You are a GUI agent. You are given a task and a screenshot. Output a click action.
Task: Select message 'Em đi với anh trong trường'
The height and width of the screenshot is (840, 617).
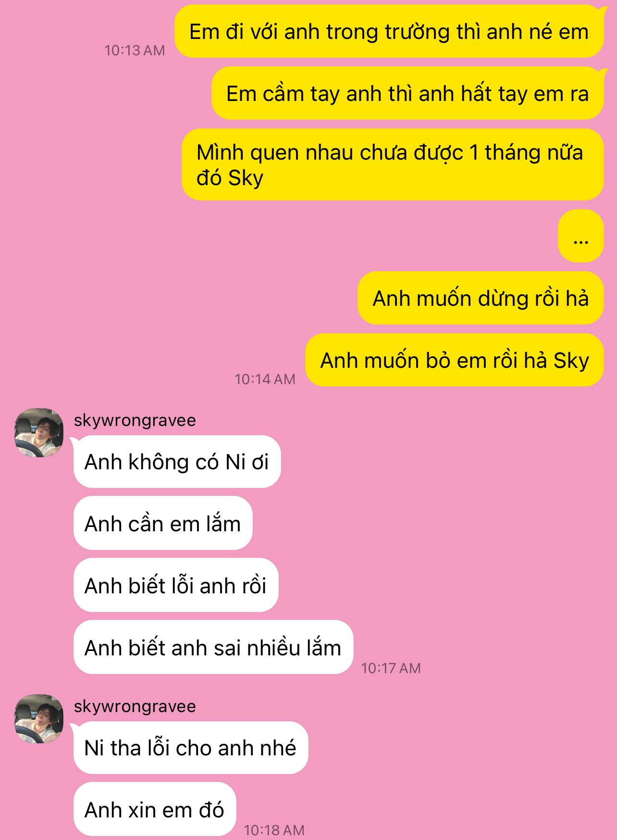click(x=389, y=32)
